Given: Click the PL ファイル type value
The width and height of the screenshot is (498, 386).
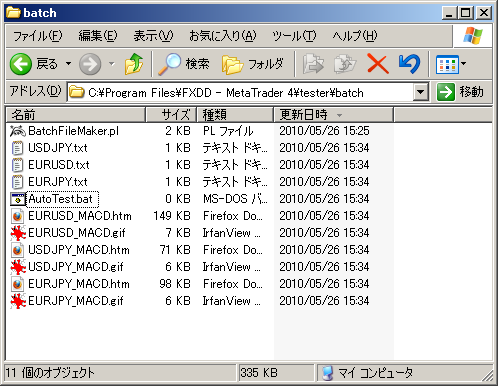Looking at the screenshot, I should [228, 131].
